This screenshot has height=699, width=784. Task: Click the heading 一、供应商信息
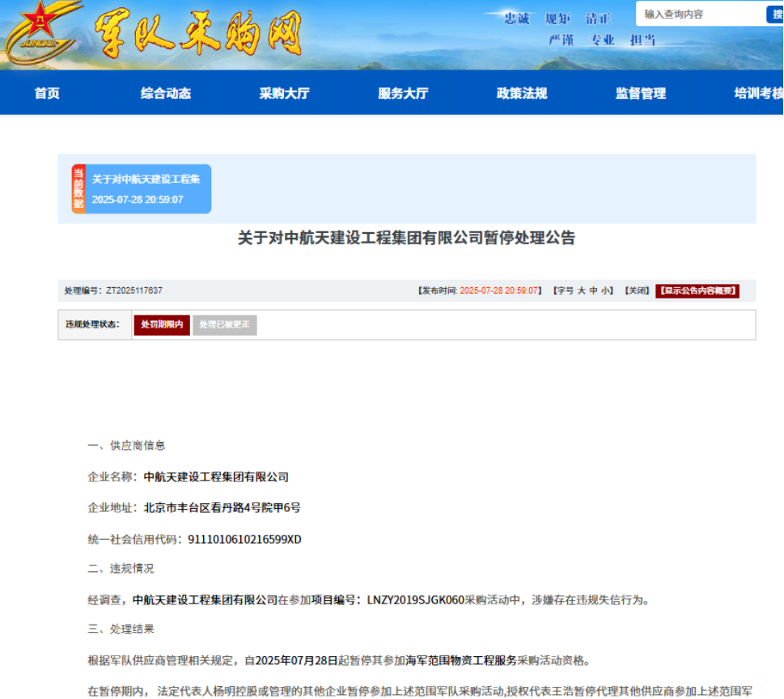126,446
